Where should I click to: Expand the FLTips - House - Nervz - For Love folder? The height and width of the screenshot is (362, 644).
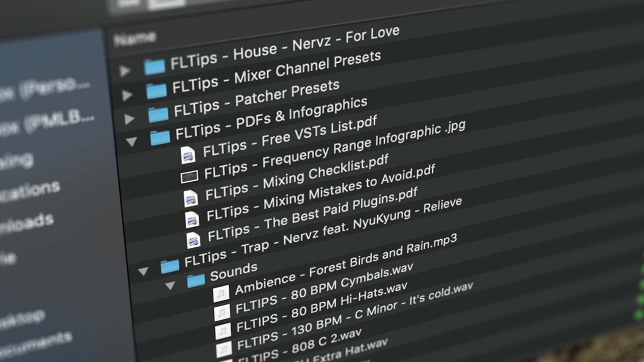pos(125,71)
